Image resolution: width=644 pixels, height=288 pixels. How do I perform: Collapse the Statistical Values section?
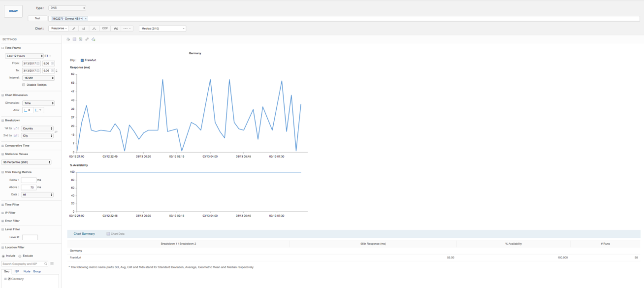[3, 154]
